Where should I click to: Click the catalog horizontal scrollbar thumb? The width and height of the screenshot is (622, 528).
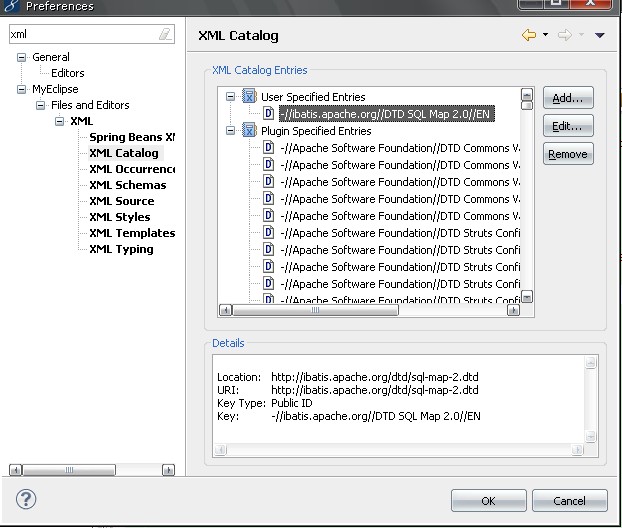tap(315, 310)
